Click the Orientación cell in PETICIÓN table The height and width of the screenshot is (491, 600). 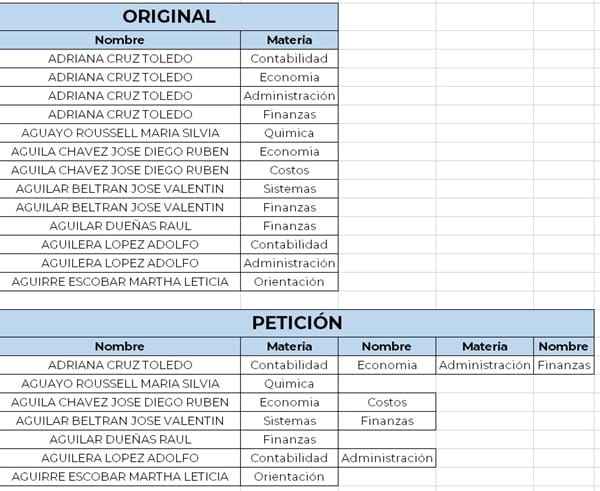[x=289, y=477]
